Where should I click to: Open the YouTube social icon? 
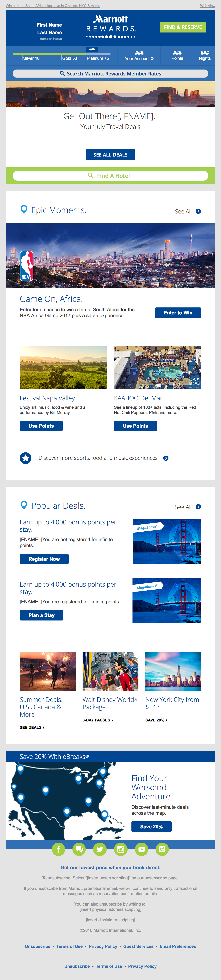142,849
